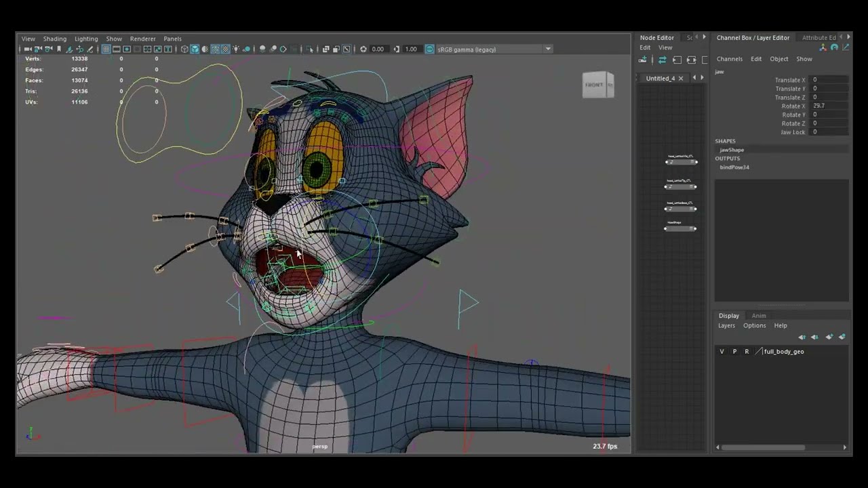
Task: Click the horizontal scrollbar in Layer Editor
Action: coord(764,447)
